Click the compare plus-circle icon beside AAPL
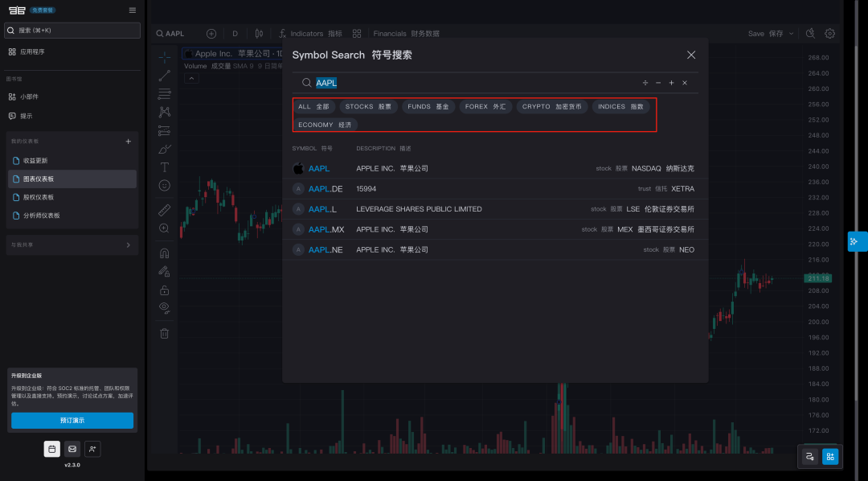Image resolution: width=868 pixels, height=481 pixels. click(x=211, y=34)
